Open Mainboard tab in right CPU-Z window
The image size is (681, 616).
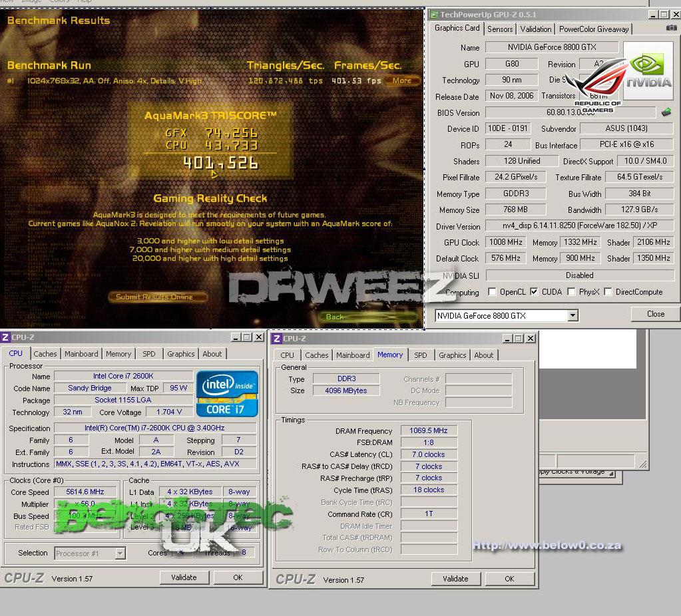[353, 355]
